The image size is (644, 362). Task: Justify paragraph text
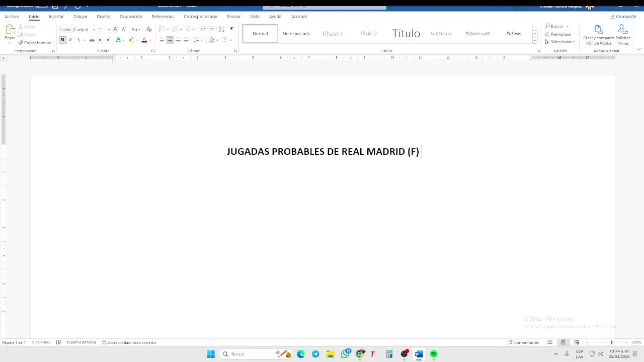186,40
